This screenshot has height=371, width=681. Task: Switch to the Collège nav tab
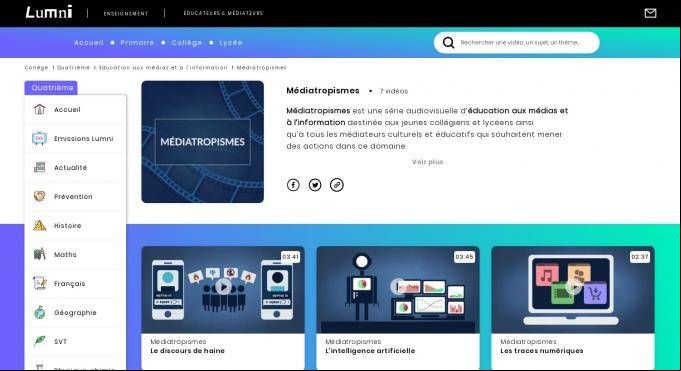pos(187,43)
